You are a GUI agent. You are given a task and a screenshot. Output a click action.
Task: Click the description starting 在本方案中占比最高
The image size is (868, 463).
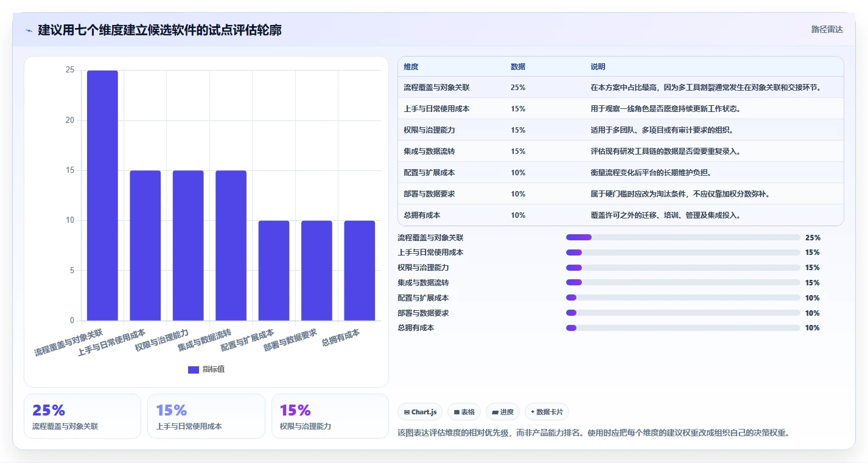point(706,88)
